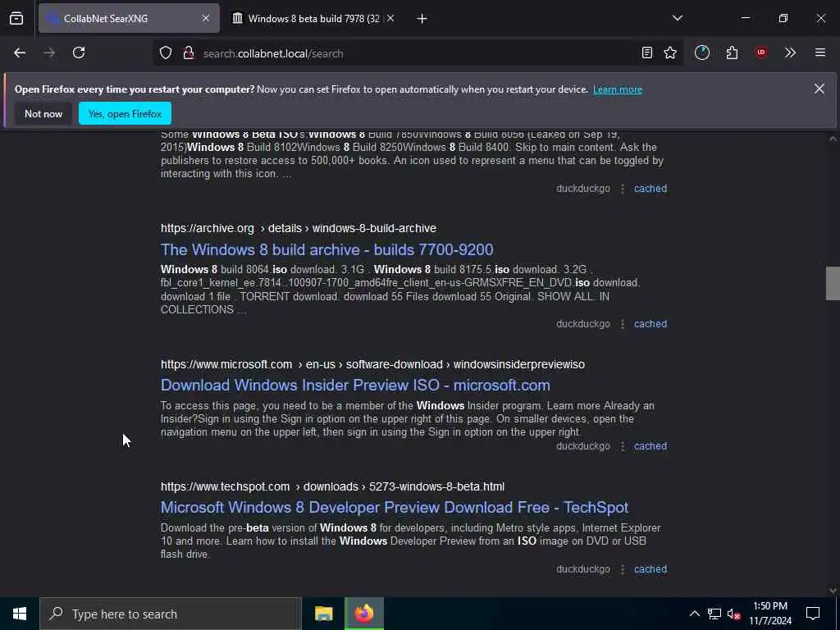The image size is (840, 630).
Task: Open the Firefox application menu
Action: click(x=820, y=53)
